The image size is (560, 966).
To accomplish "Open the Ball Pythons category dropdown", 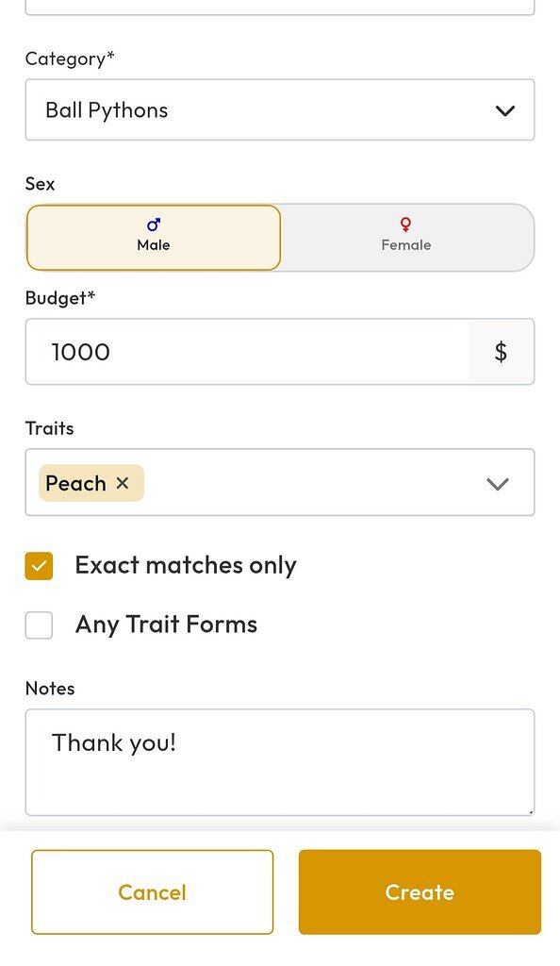I will [280, 109].
